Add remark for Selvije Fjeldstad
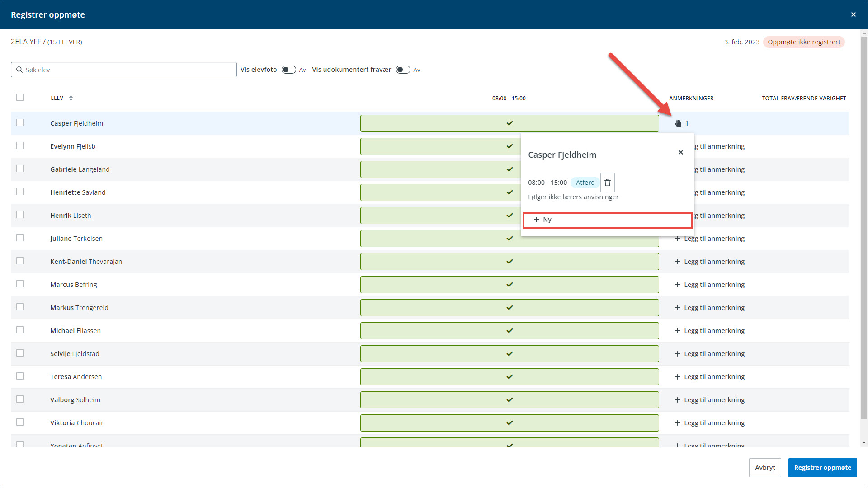The height and width of the screenshot is (488, 868). (x=710, y=354)
